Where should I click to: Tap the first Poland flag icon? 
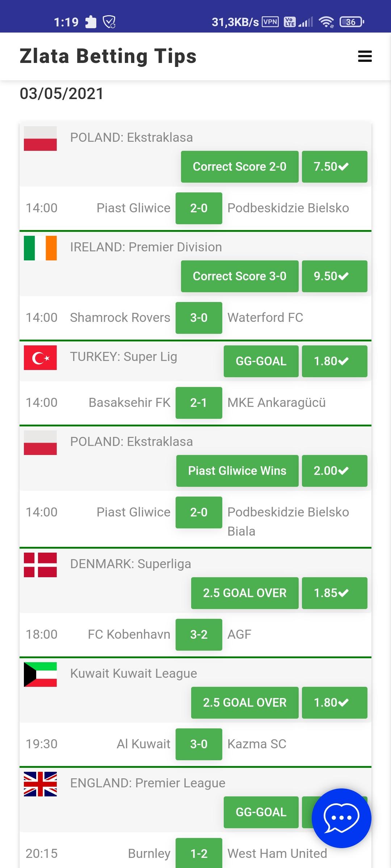click(40, 139)
